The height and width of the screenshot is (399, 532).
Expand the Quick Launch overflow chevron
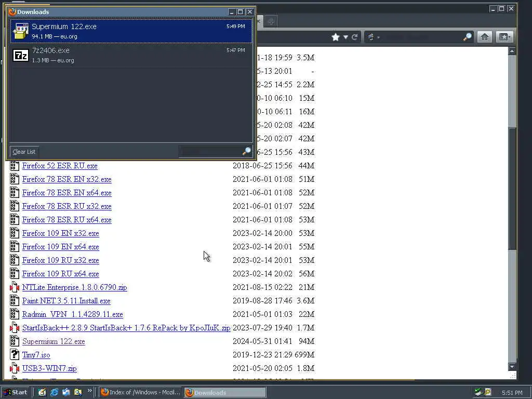[x=89, y=391]
